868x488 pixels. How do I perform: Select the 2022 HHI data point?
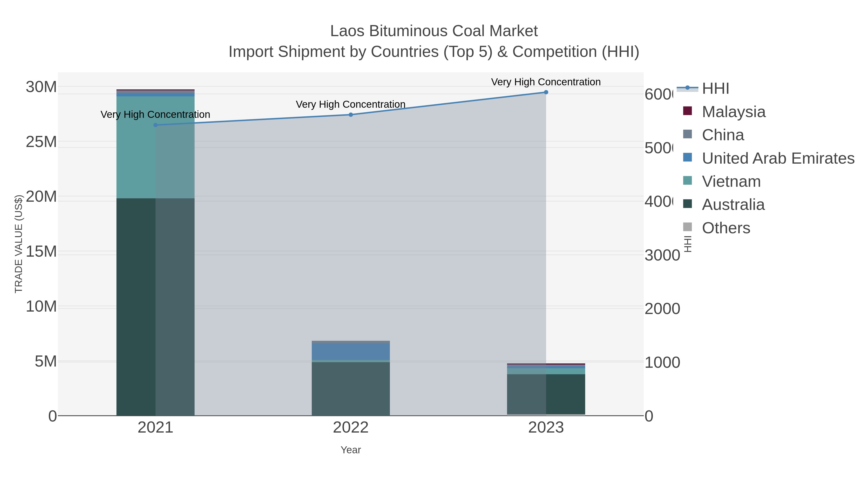click(x=351, y=114)
